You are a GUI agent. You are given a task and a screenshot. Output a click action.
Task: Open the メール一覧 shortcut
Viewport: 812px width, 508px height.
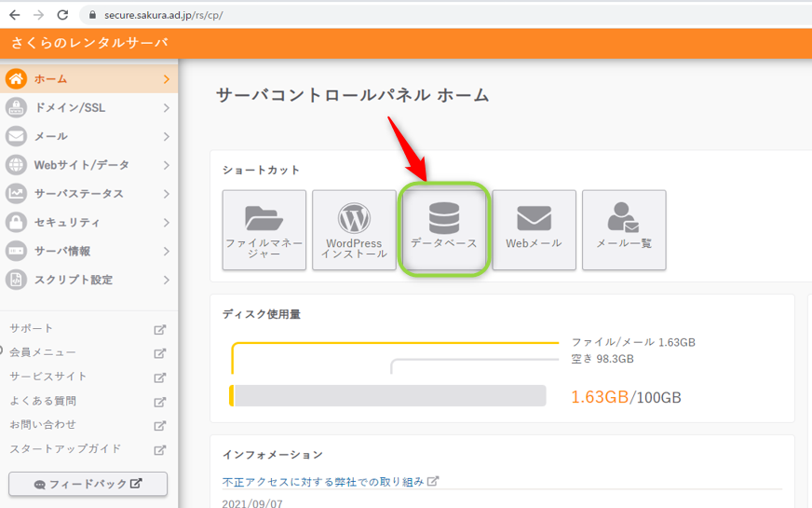[x=624, y=229]
